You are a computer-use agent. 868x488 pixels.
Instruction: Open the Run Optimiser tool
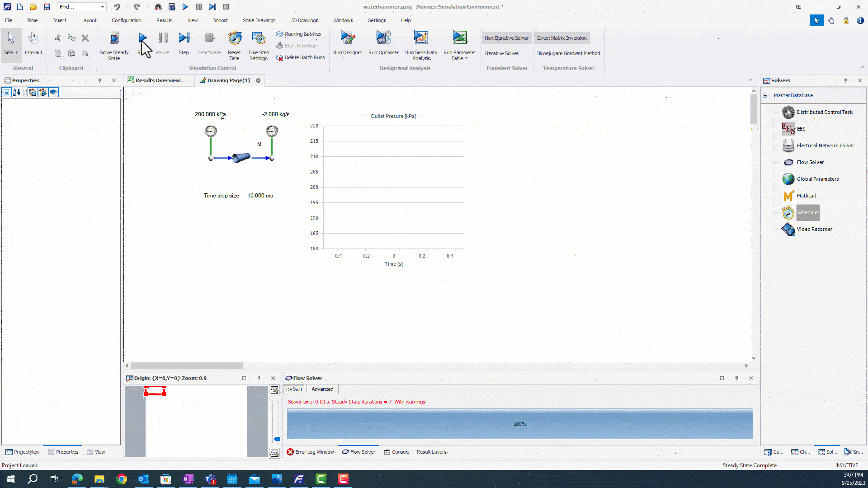tap(383, 44)
